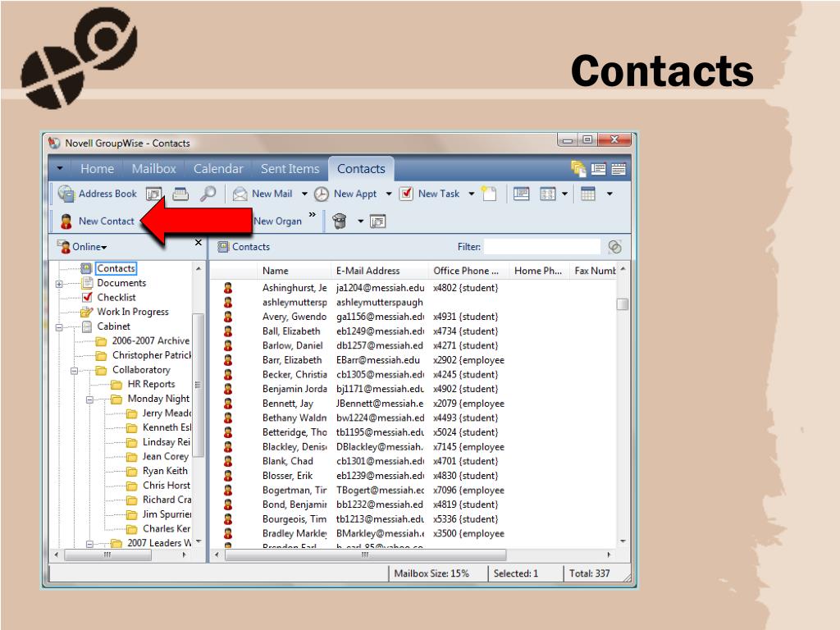Click New Contact

click(97, 221)
